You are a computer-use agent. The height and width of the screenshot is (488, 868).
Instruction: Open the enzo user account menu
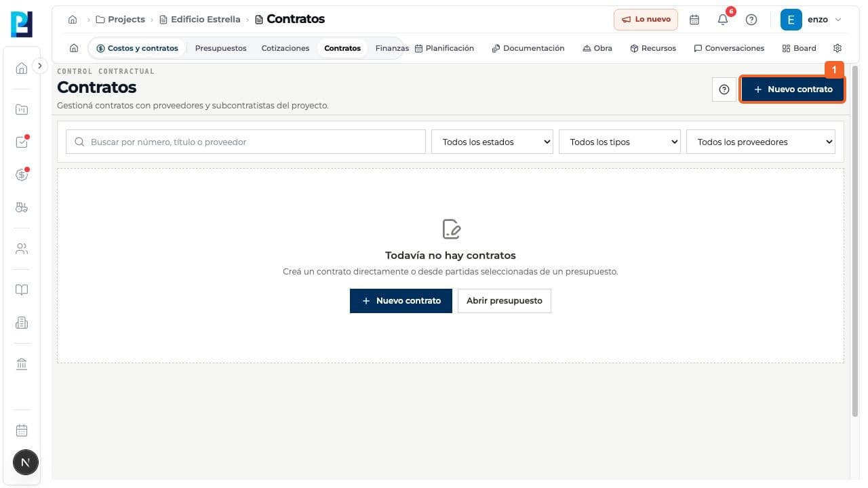pos(812,20)
